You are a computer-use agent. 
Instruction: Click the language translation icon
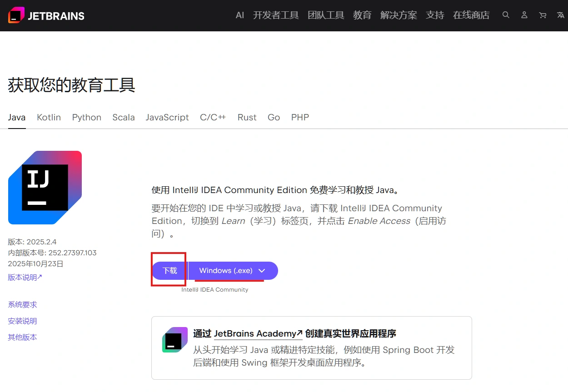point(560,15)
